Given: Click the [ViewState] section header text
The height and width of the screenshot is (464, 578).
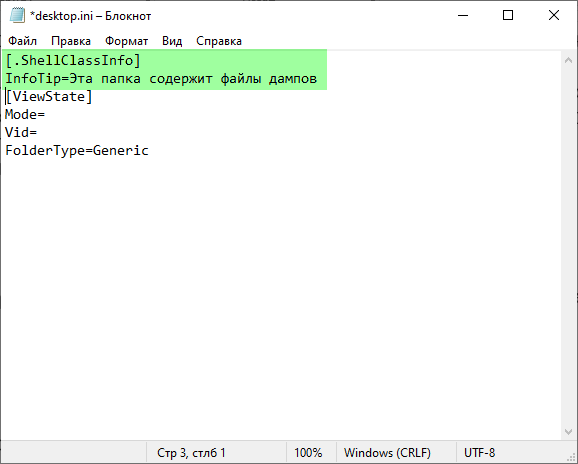Looking at the screenshot, I should pos(49,97).
